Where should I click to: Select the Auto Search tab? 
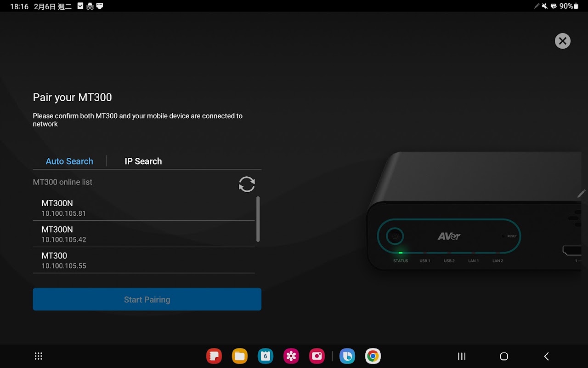(69, 161)
